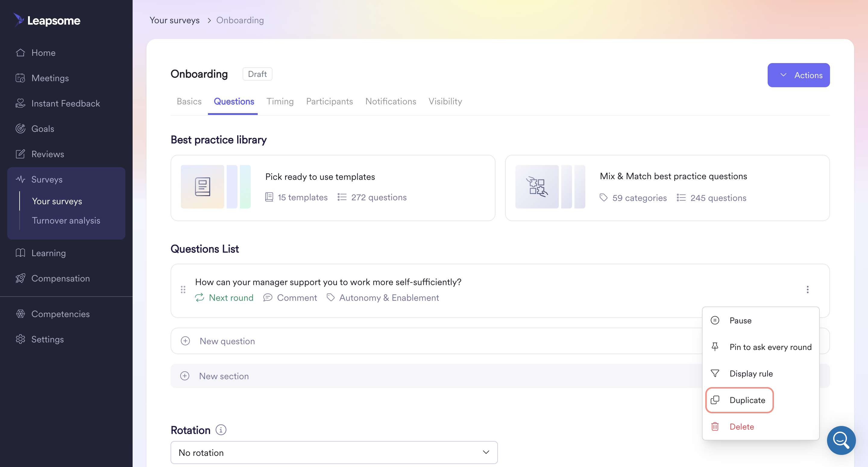Image resolution: width=868 pixels, height=467 pixels.
Task: Click the 245 questions count
Action: [x=712, y=198]
